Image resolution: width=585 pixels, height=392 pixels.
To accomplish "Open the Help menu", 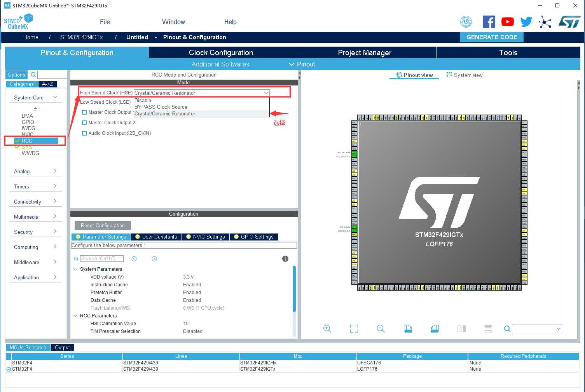I will coord(230,22).
